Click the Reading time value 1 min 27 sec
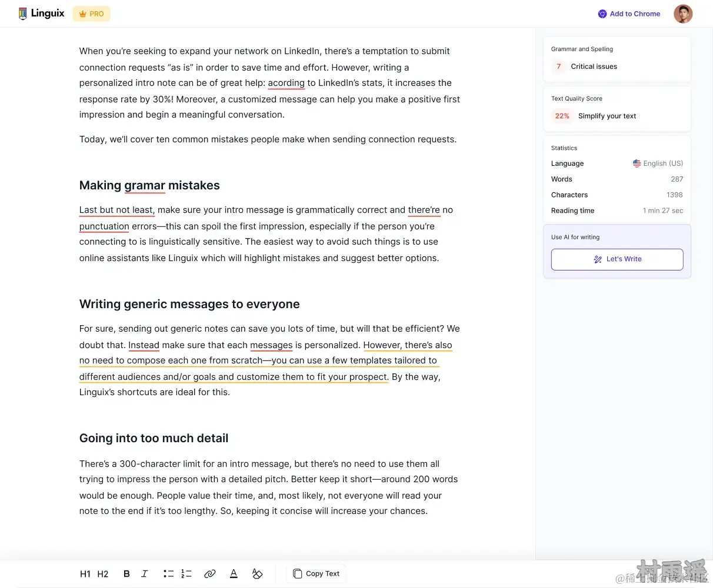 coord(663,211)
